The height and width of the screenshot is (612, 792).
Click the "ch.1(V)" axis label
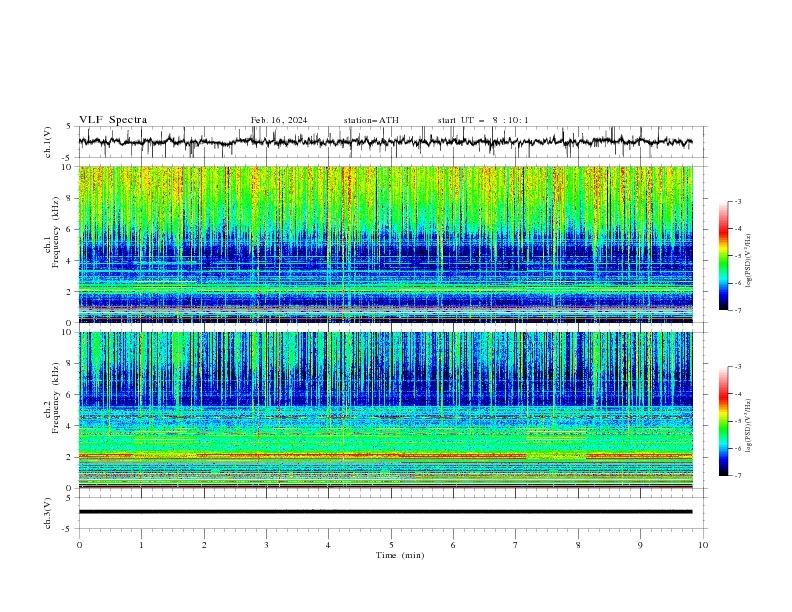click(x=48, y=142)
